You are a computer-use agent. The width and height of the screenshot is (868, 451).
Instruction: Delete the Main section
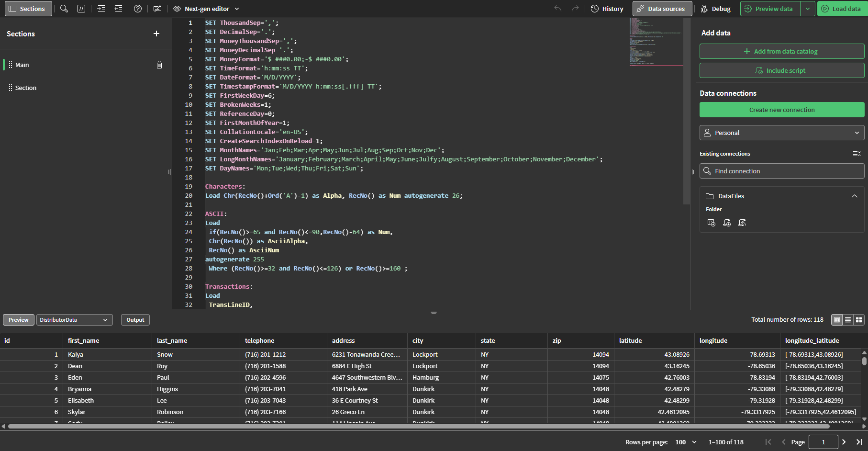pyautogui.click(x=159, y=65)
